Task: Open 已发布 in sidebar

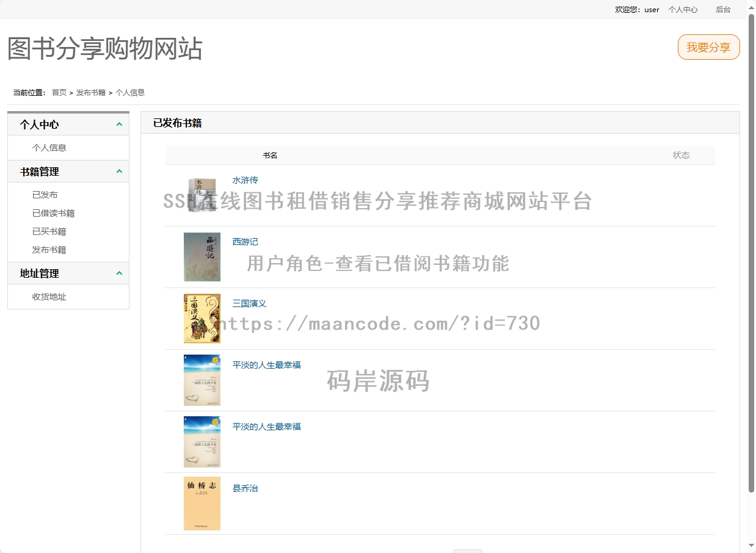Action: [x=45, y=195]
